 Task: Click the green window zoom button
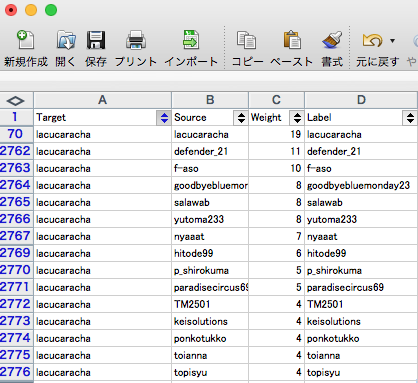point(51,10)
